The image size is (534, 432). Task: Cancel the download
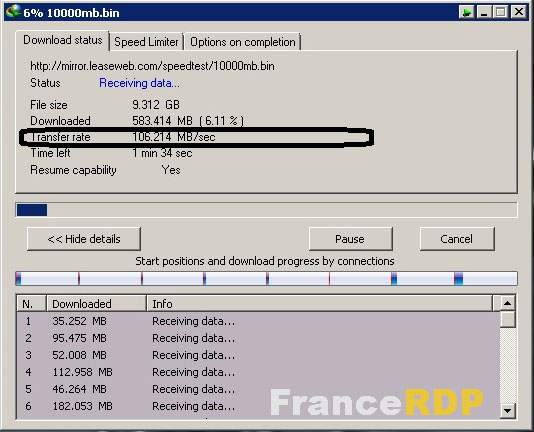(457, 239)
